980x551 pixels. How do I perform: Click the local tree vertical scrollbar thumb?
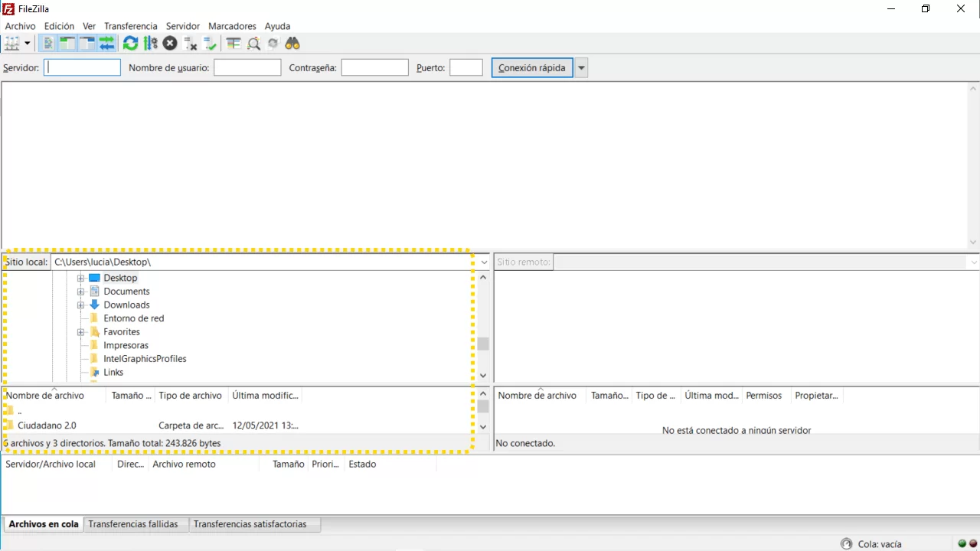click(483, 344)
